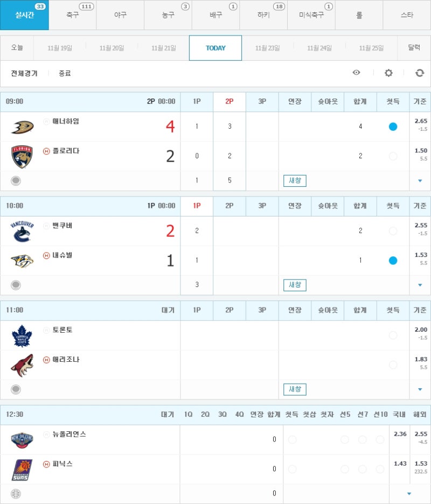Toggle the eye visibility icon
This screenshot has width=431, height=504.
click(x=356, y=73)
